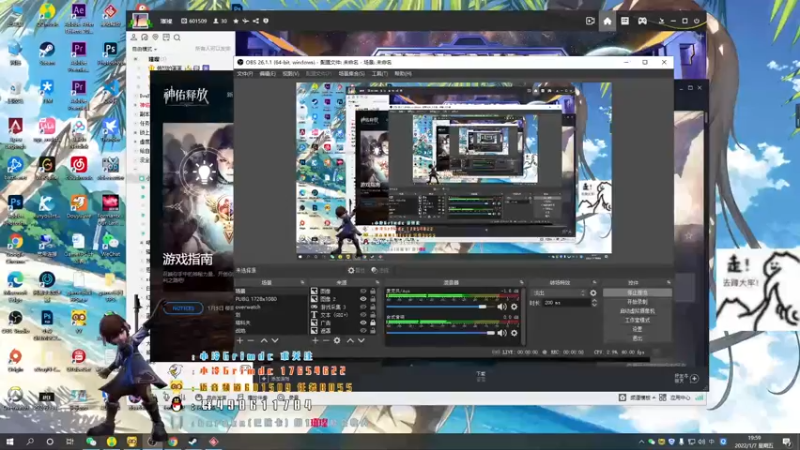Open 台式音响 audio settings gear

tap(514, 333)
